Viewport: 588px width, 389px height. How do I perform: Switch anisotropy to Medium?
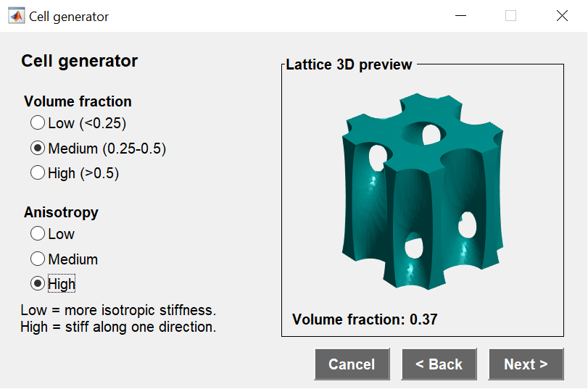click(x=38, y=259)
